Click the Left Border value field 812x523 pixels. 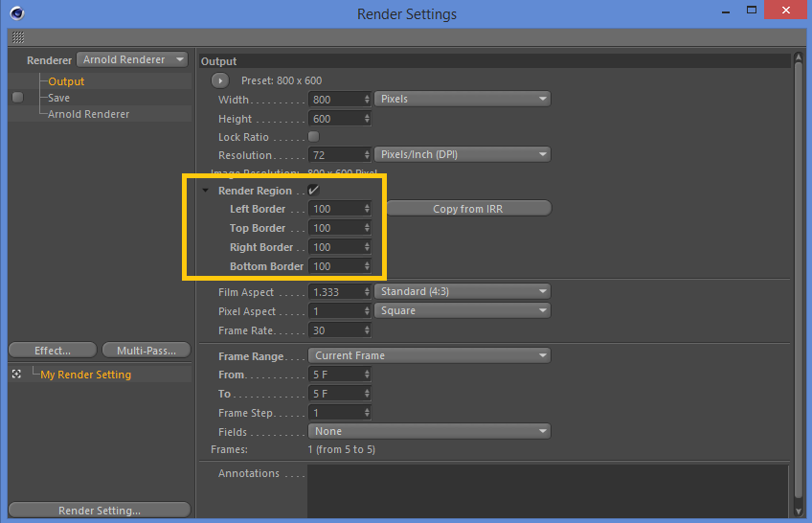tap(335, 209)
